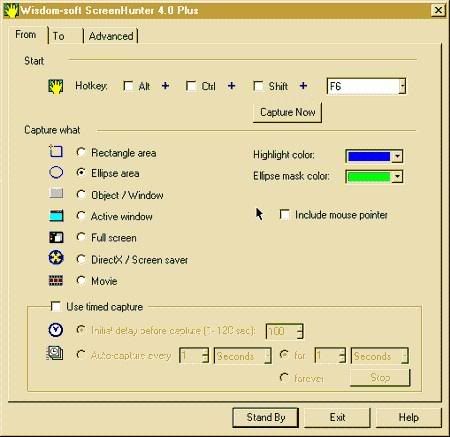Click the auto-capture interval spinner
Viewport: 450px width, 437px height.
click(x=205, y=356)
